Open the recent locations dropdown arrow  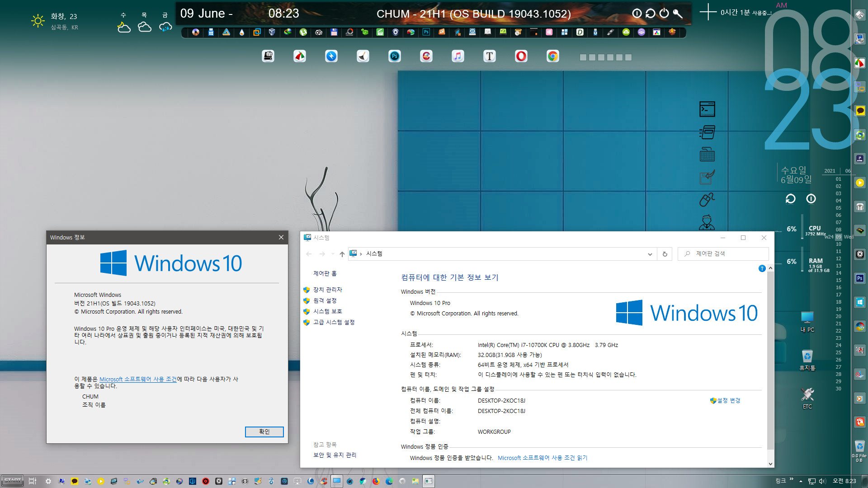coord(333,254)
